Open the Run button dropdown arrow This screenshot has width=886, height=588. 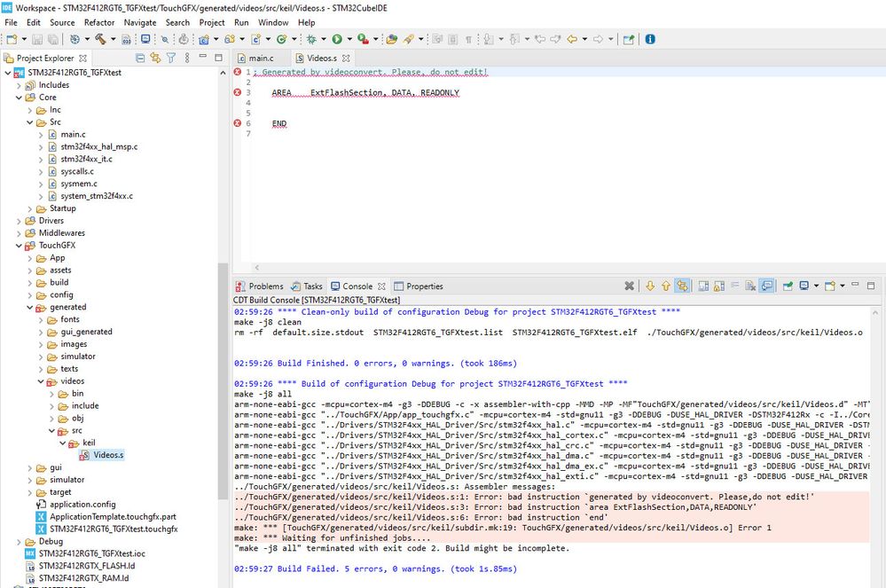[x=349, y=39]
